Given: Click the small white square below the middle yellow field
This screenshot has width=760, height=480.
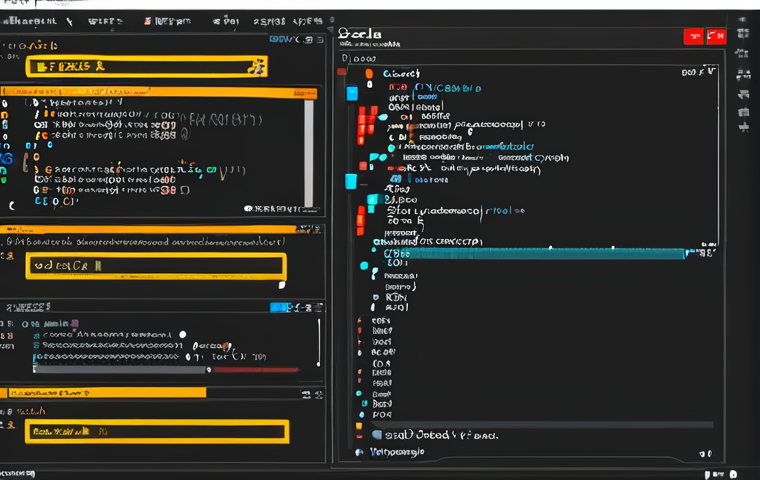Looking at the screenshot, I should click(282, 285).
